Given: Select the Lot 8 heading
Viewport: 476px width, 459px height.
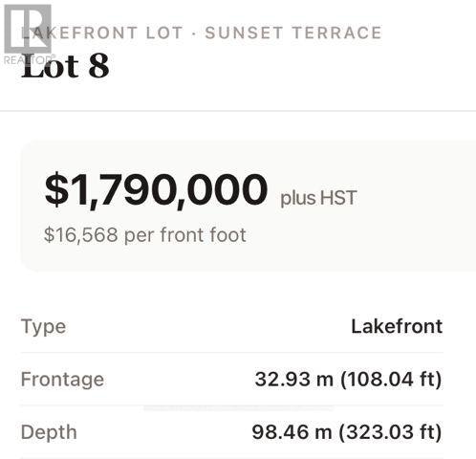Looking at the screenshot, I should tap(65, 66).
